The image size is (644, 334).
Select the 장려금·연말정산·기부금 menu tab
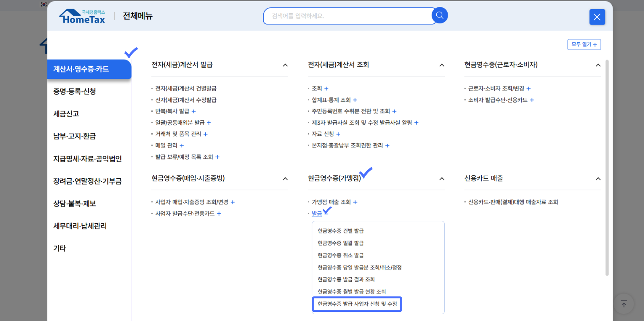click(x=87, y=181)
